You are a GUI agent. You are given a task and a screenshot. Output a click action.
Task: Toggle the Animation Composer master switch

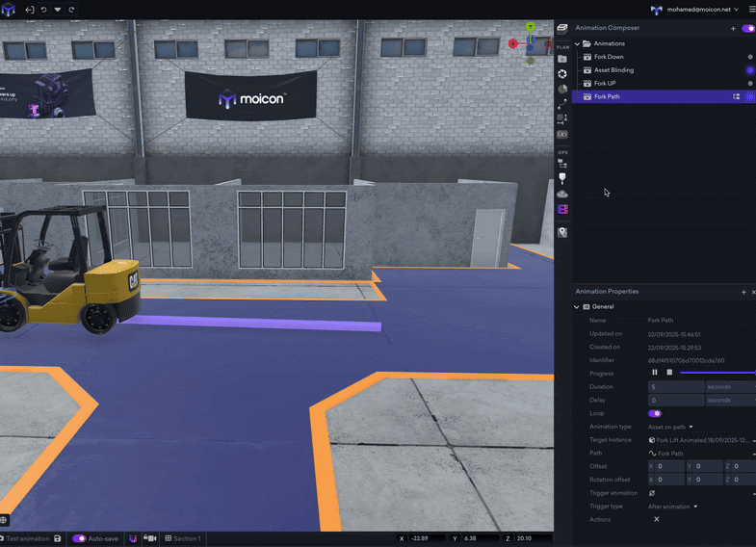(x=748, y=28)
